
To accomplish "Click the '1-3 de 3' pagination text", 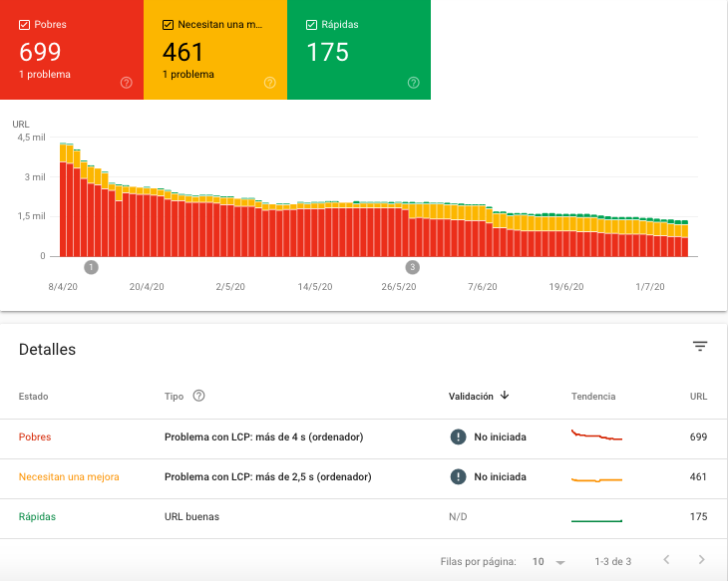I will (613, 561).
